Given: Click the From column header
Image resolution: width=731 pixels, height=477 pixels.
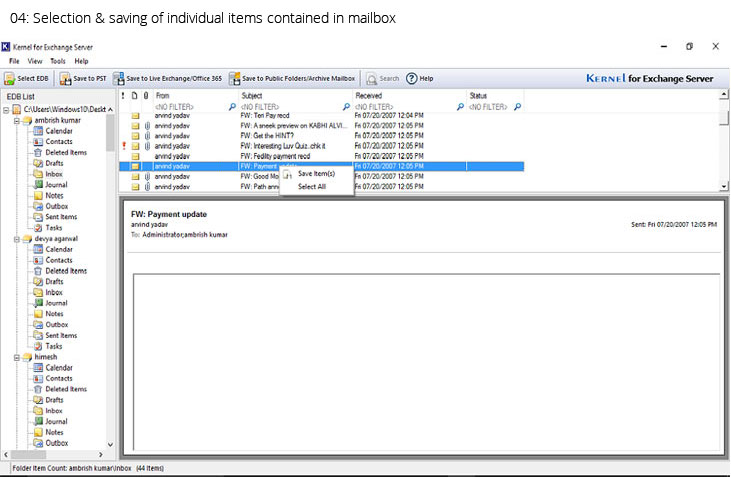Looking at the screenshot, I should click(x=195, y=96).
